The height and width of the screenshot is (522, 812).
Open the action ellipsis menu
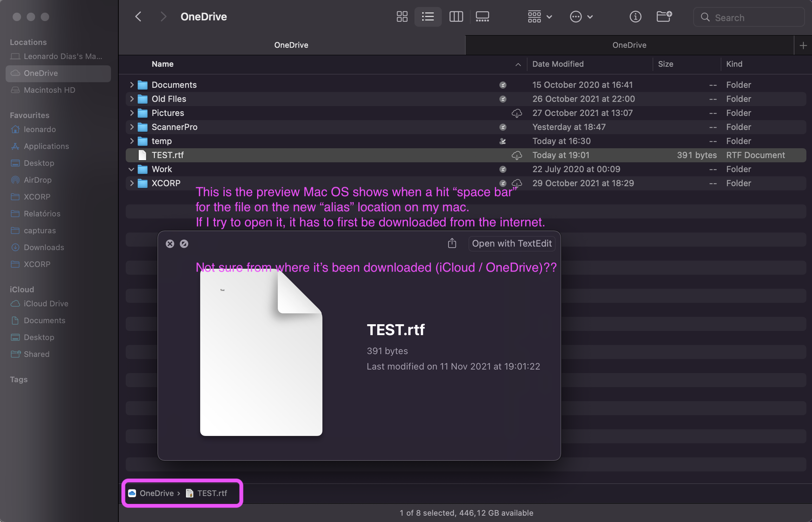click(x=581, y=17)
